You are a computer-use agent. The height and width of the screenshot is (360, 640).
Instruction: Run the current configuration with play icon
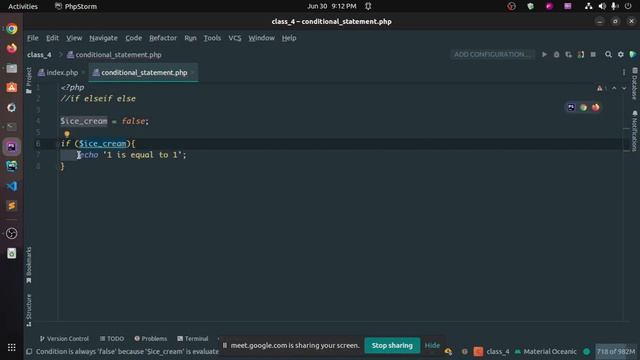tap(544, 54)
